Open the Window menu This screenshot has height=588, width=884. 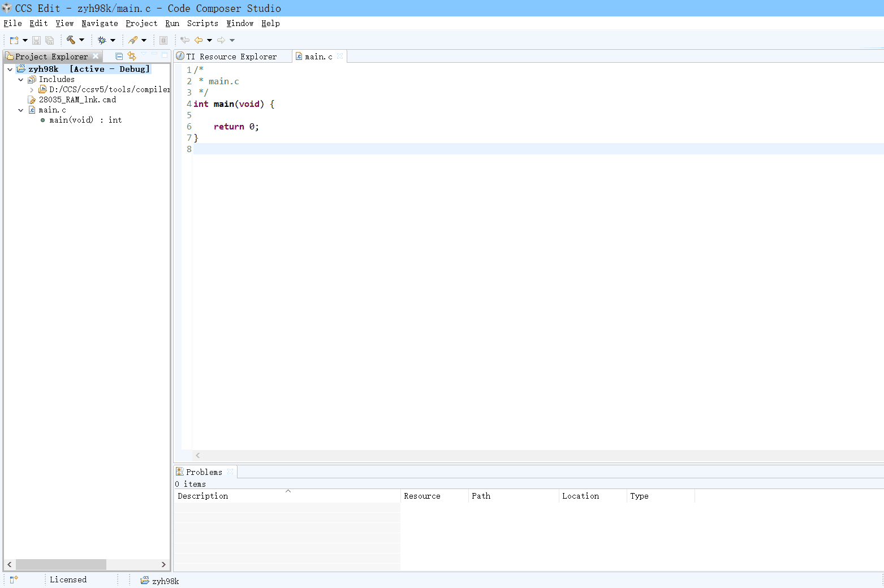[240, 23]
